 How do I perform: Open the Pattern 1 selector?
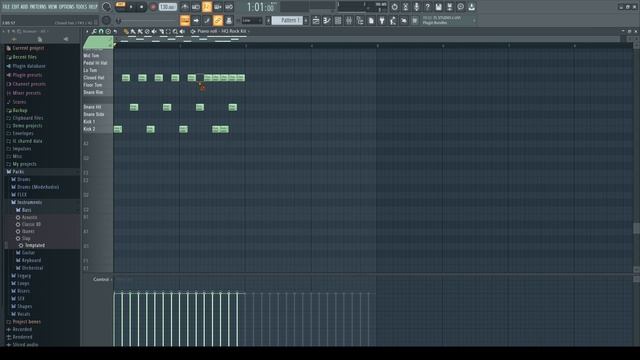point(287,20)
